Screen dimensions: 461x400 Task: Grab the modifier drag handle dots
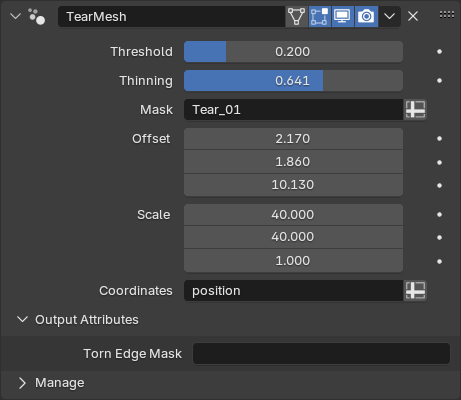[x=447, y=15]
